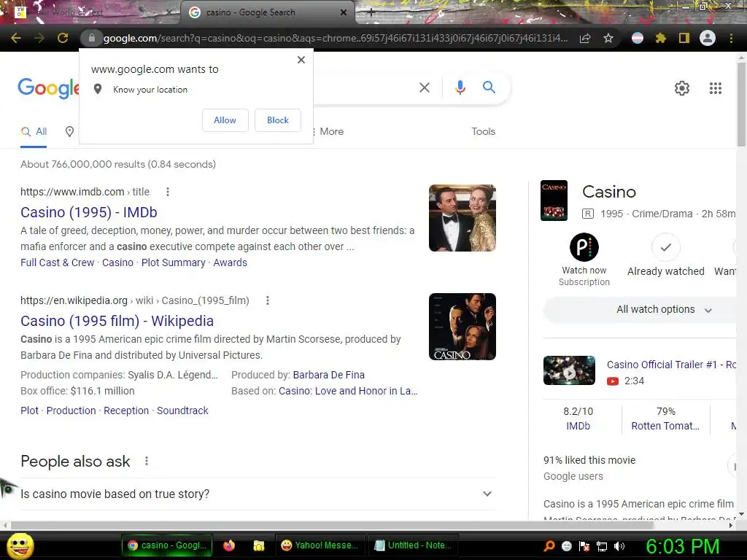Open the Awards sublink
Image resolution: width=747 pixels, height=560 pixels.
[230, 262]
